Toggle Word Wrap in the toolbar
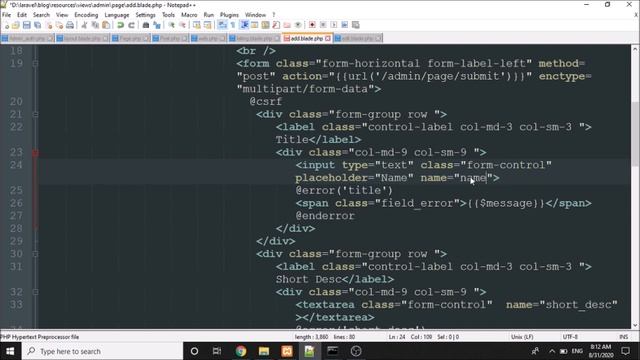This screenshot has height=360, width=640. 221,25
